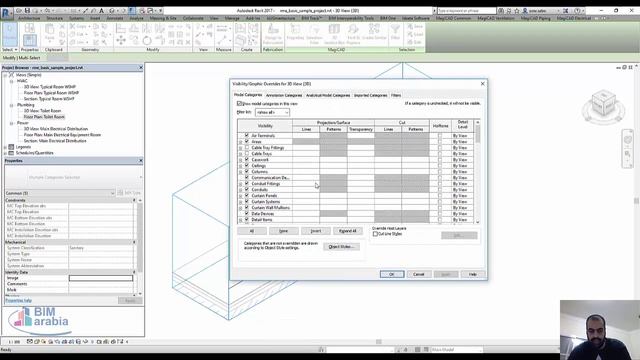Click the All selection button
The height and width of the screenshot is (360, 640).
click(x=252, y=231)
